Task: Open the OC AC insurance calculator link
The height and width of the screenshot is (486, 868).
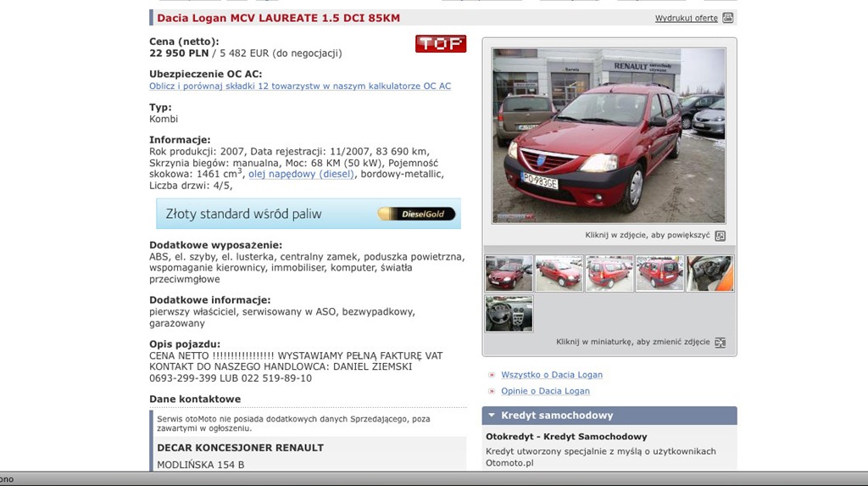Action: 300,86
